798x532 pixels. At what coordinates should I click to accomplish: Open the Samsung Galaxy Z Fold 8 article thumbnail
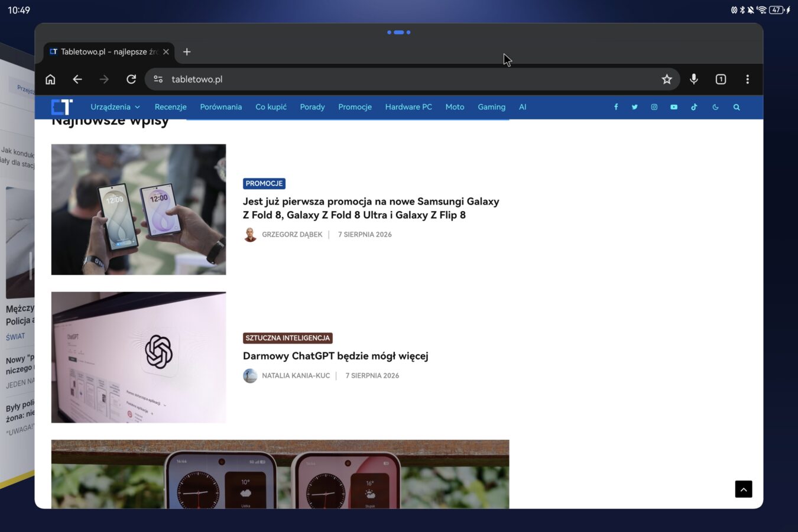coord(138,209)
